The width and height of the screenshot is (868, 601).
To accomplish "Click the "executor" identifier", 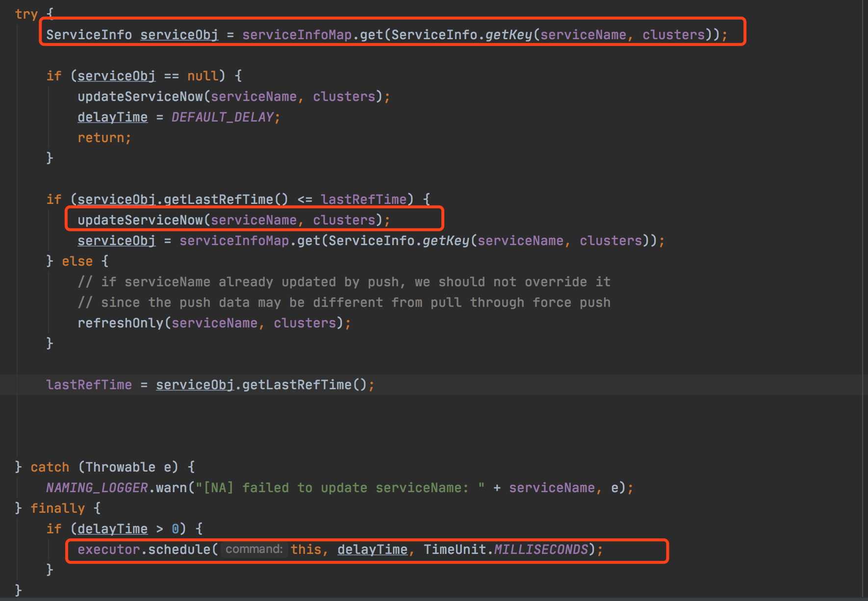I will point(108,550).
